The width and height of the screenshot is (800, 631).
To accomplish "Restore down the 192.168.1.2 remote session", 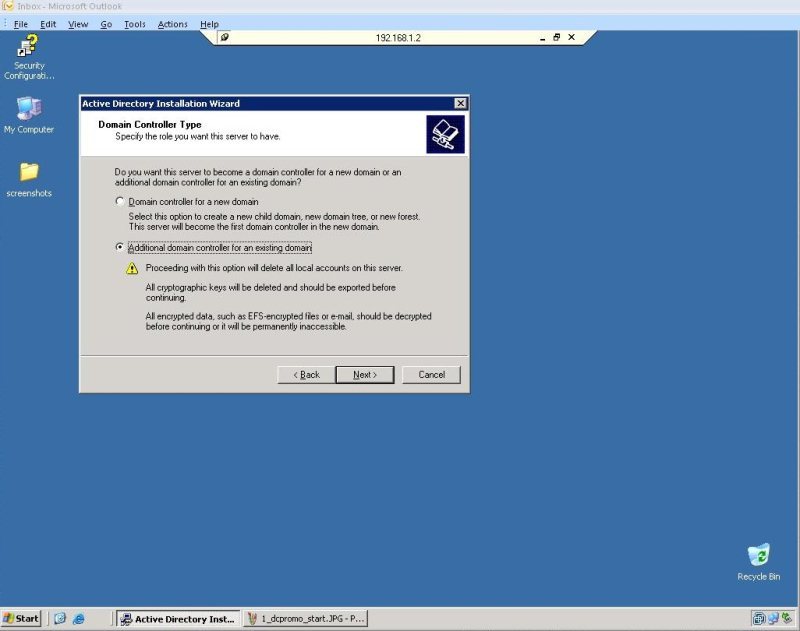I will [557, 37].
